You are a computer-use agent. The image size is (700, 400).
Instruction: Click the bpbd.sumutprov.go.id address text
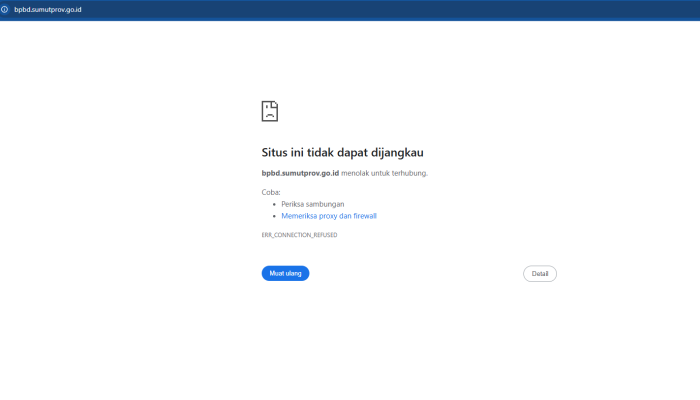(48, 9)
